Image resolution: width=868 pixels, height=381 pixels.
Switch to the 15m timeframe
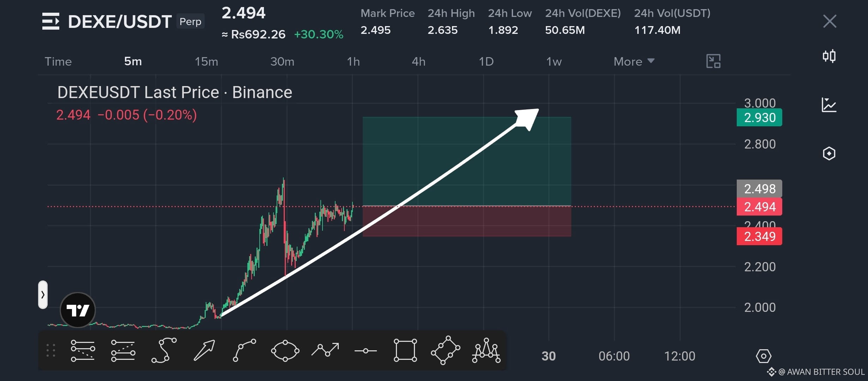click(x=206, y=61)
